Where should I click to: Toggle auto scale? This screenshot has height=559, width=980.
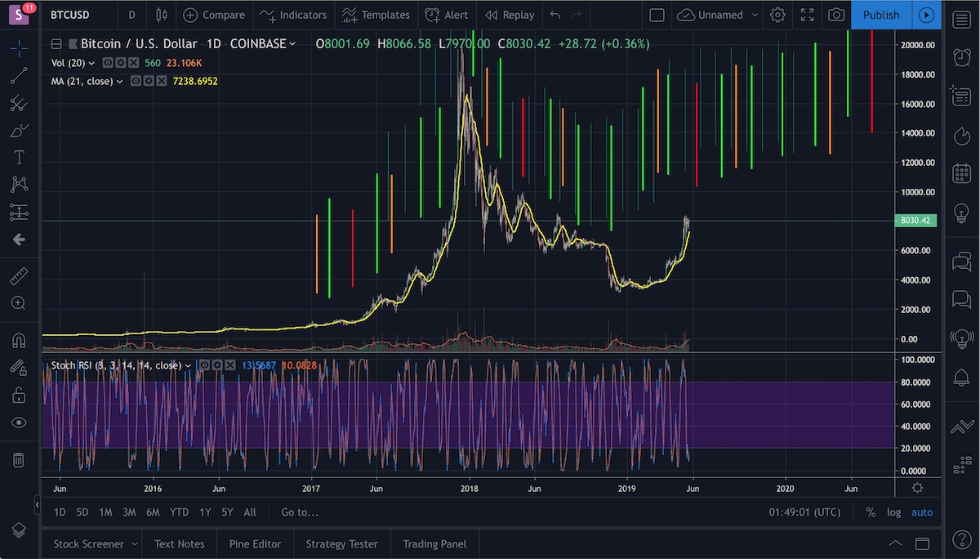[x=922, y=512]
